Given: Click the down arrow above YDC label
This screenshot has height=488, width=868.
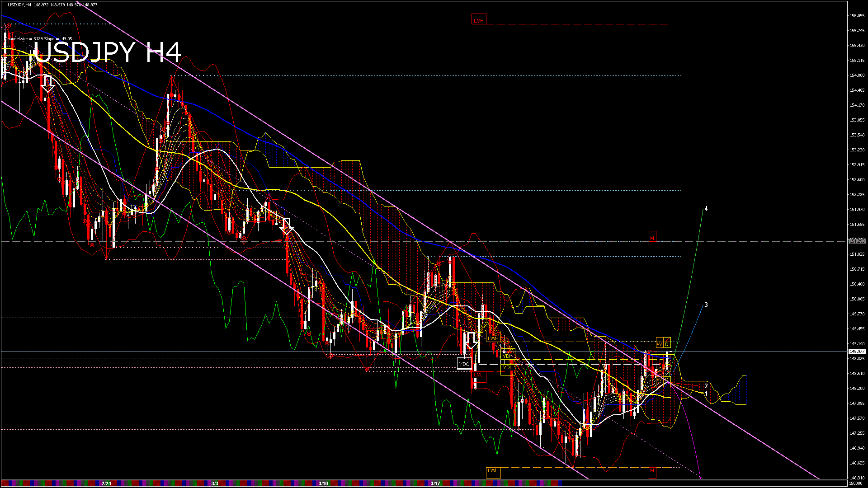Looking at the screenshot, I should pyautogui.click(x=472, y=341).
